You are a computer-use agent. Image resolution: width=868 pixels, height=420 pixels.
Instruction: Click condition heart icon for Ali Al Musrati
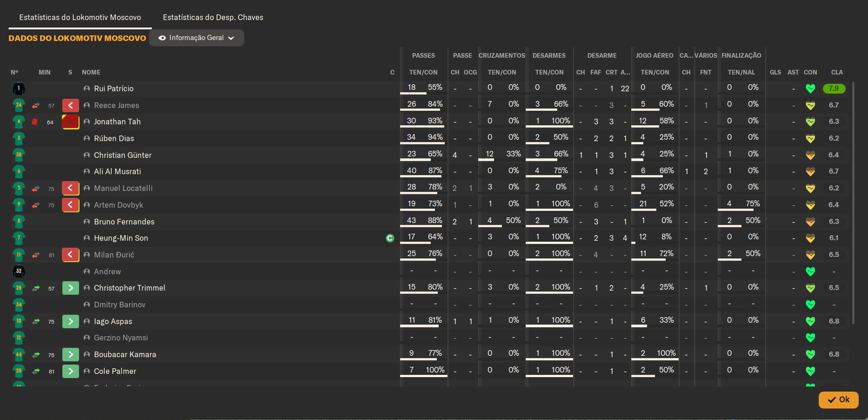tap(810, 172)
